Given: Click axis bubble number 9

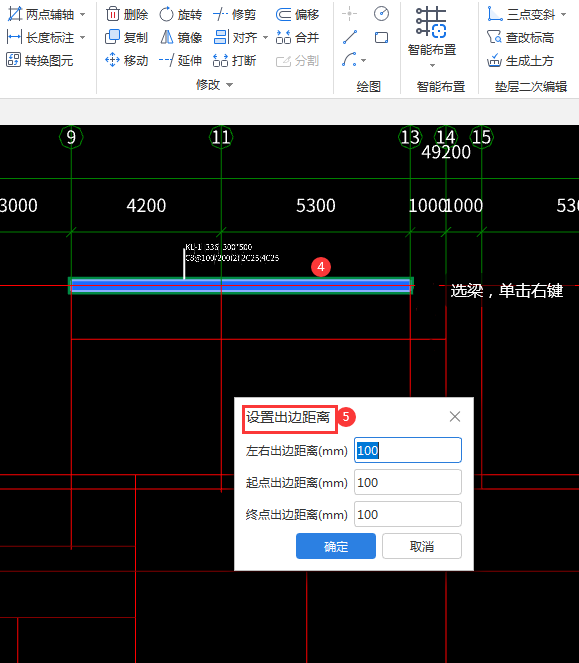Looking at the screenshot, I should tap(71, 137).
